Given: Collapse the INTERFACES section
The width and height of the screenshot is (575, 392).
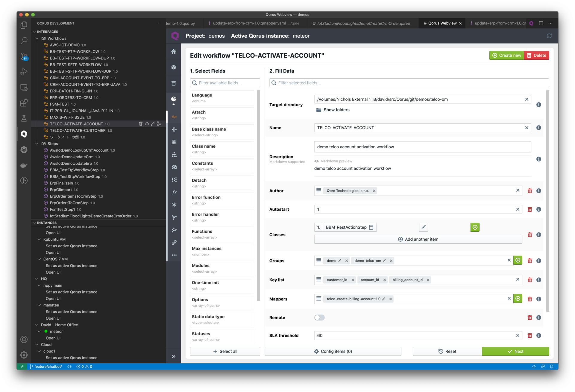Looking at the screenshot, I should (34, 32).
